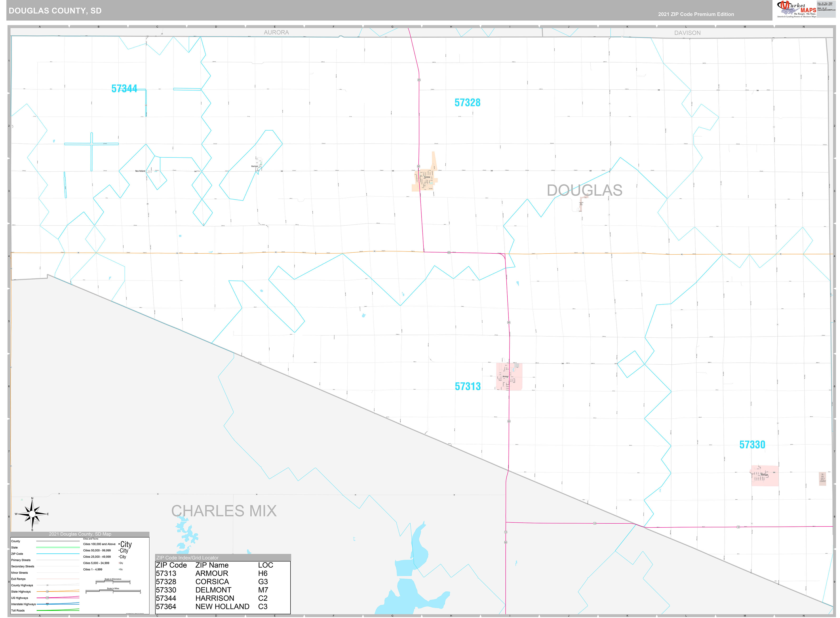Click the red city dot beside Cities 5,000 - 24,999
This screenshot has height=618, width=840.
(x=119, y=563)
